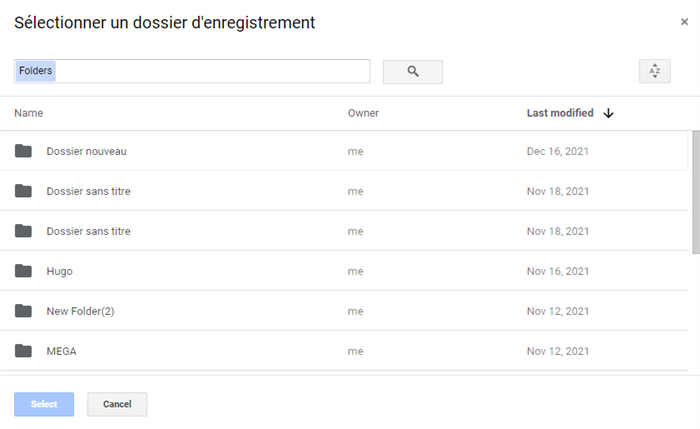Click the Dossier nouveau folder icon
The image size is (700, 429).
coord(24,151)
